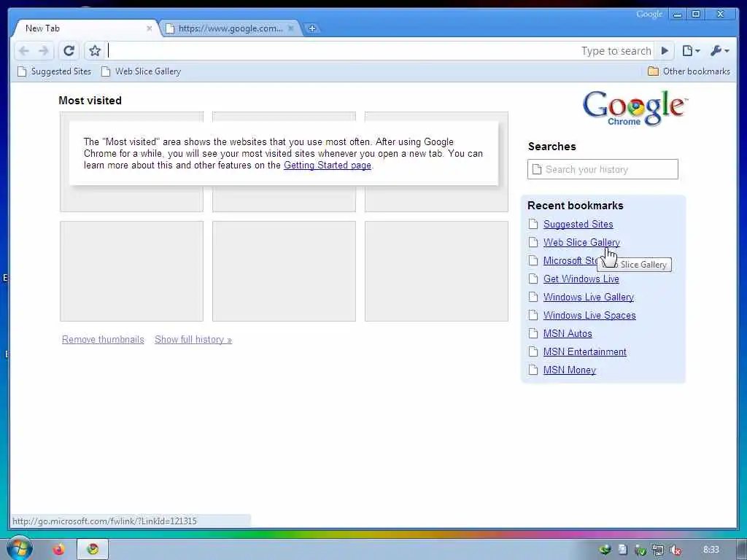Click the page icon beside Get Windows Live
The image size is (747, 560).
point(533,279)
